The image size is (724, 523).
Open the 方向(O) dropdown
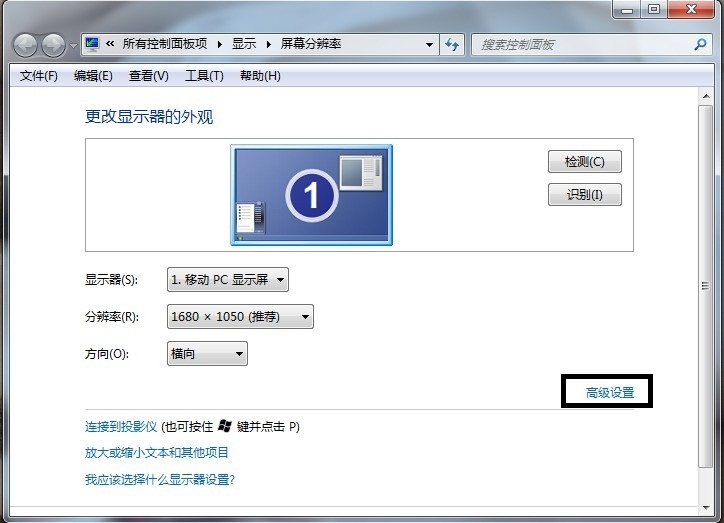click(x=207, y=354)
